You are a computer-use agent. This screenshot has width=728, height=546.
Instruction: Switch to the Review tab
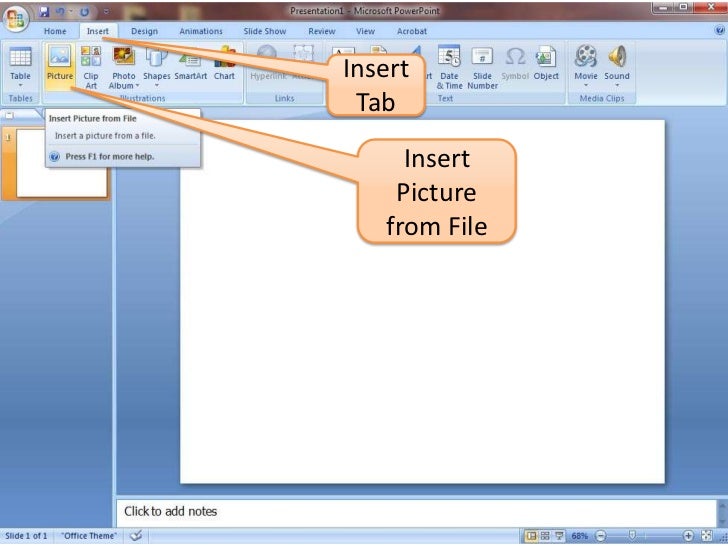321,31
